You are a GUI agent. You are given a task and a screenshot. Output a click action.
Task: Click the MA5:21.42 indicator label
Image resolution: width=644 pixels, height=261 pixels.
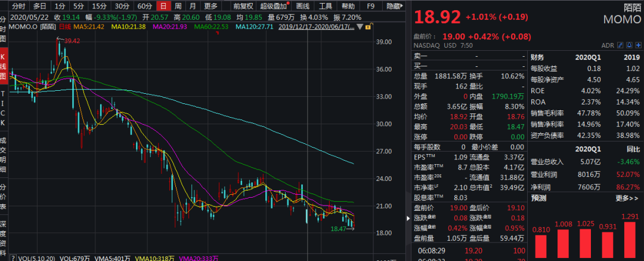[x=88, y=27]
